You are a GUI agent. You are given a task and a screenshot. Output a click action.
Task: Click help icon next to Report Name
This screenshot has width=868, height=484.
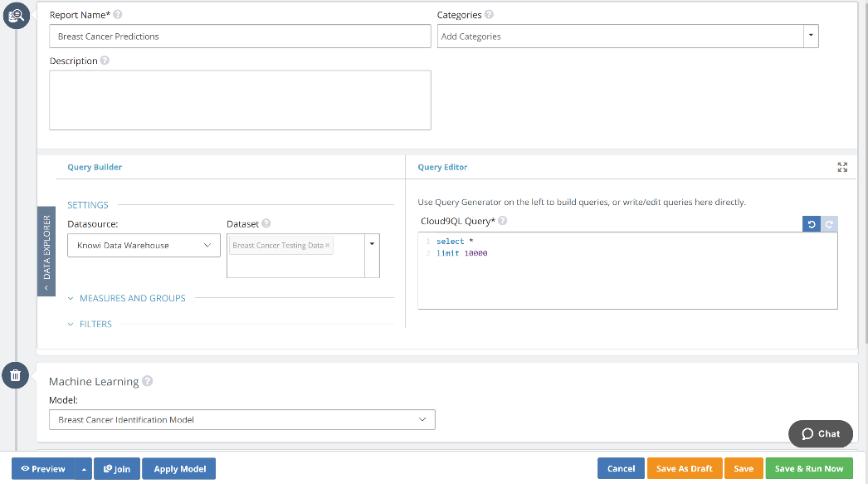(x=117, y=15)
